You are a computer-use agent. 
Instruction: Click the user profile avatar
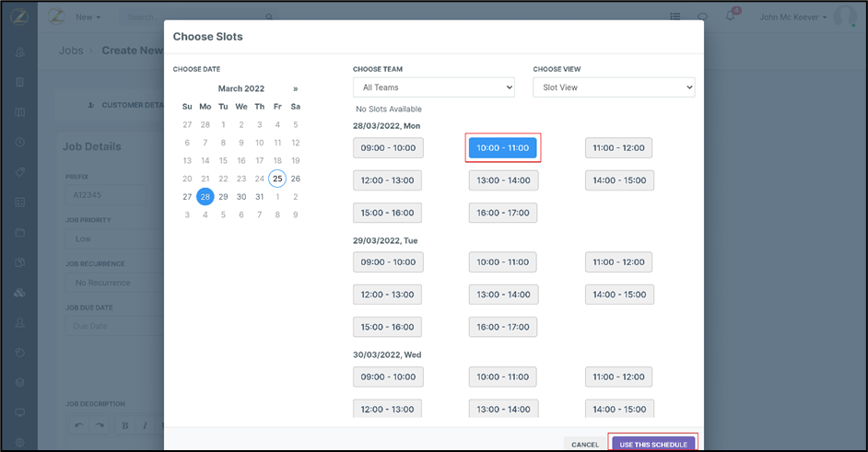844,17
